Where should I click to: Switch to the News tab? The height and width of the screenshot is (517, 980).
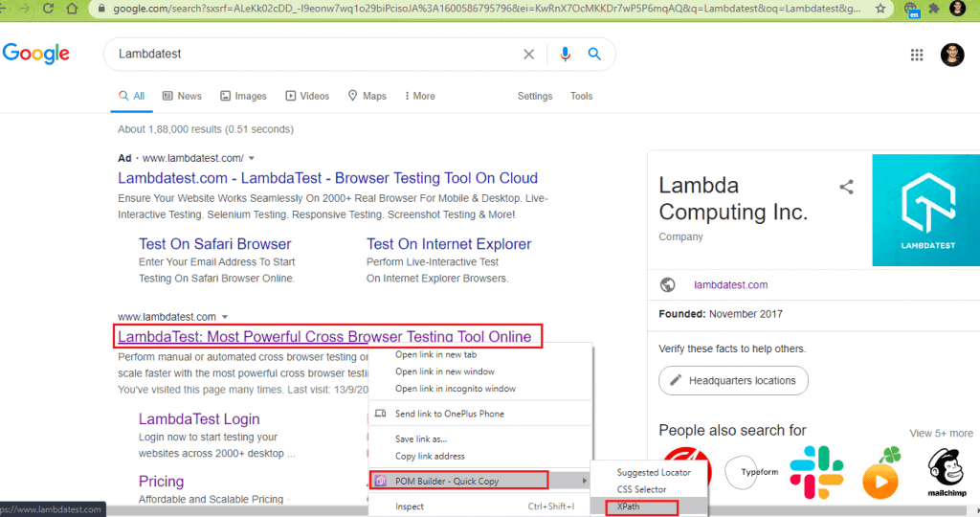coord(182,97)
